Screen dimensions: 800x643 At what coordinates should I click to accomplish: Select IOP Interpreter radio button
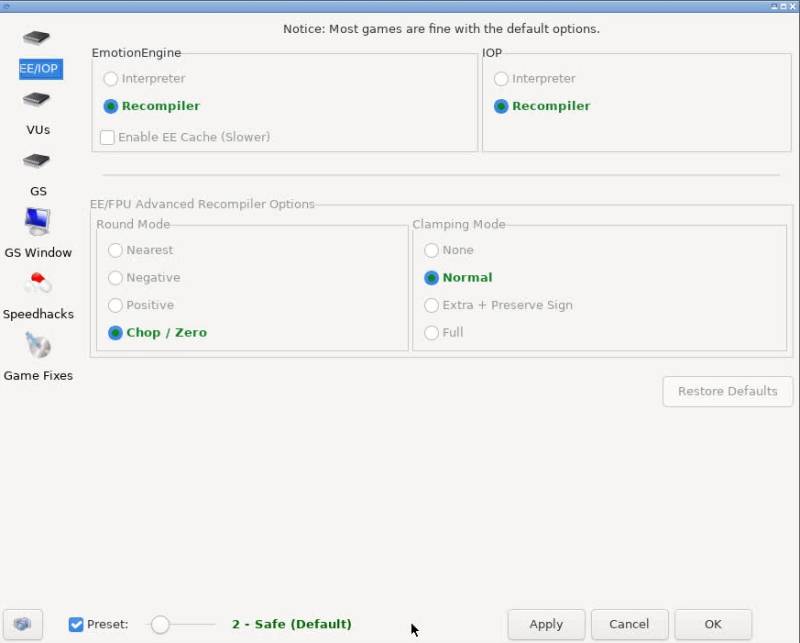point(501,79)
